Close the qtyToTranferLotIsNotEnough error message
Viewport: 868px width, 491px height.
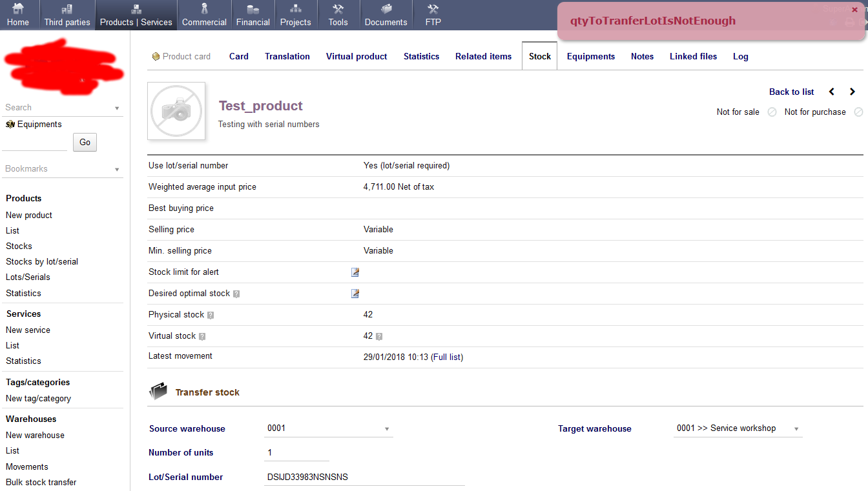[854, 10]
